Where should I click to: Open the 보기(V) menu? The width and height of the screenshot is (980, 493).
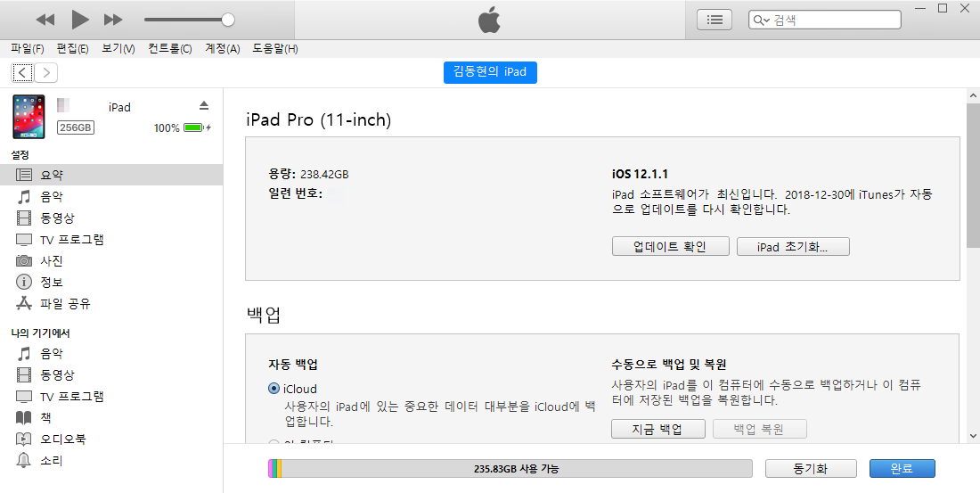pos(118,49)
